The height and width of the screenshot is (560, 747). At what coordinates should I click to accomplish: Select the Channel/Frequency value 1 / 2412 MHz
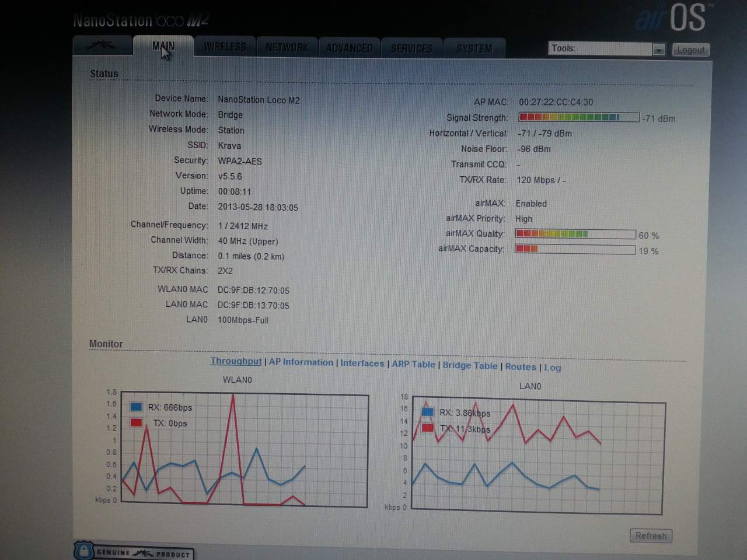point(243,226)
